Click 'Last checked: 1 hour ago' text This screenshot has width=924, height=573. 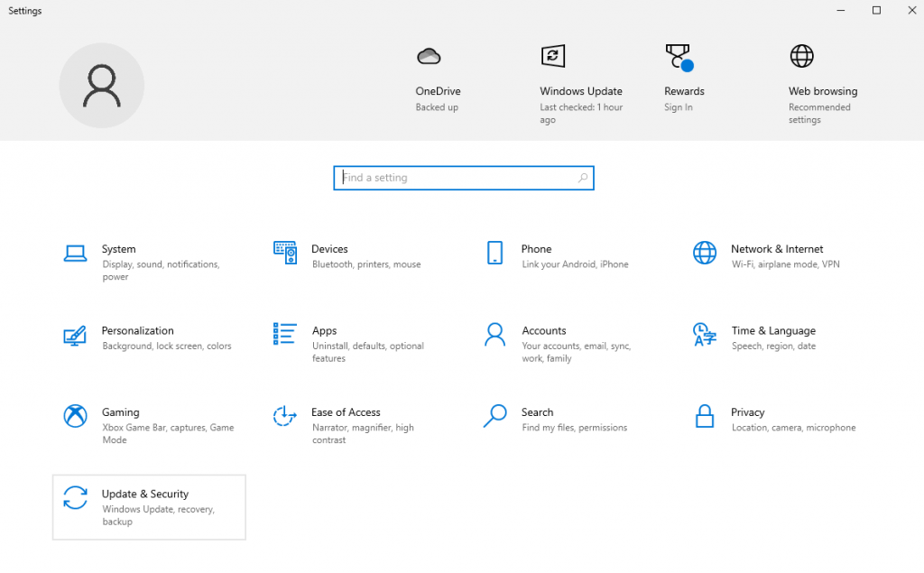pyautogui.click(x=581, y=113)
